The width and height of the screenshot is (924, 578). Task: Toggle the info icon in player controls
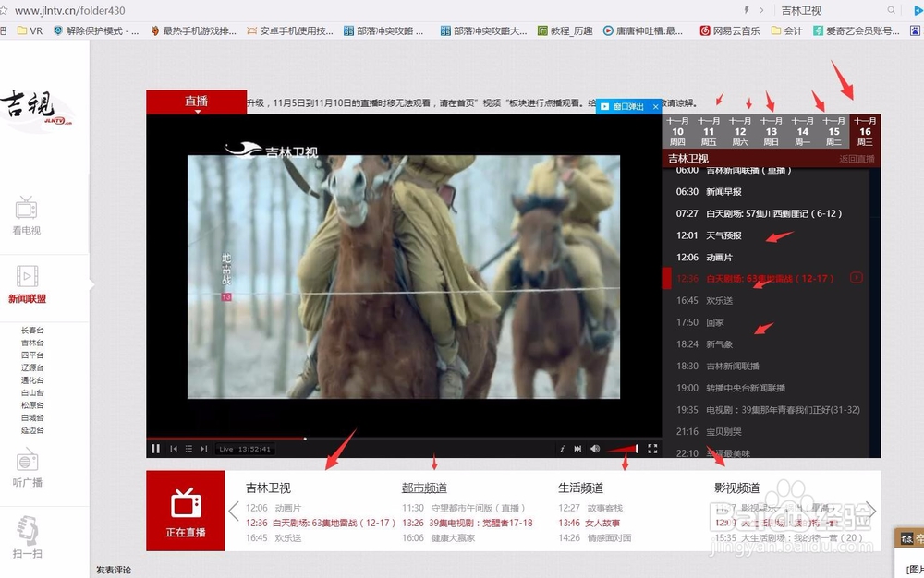point(563,449)
